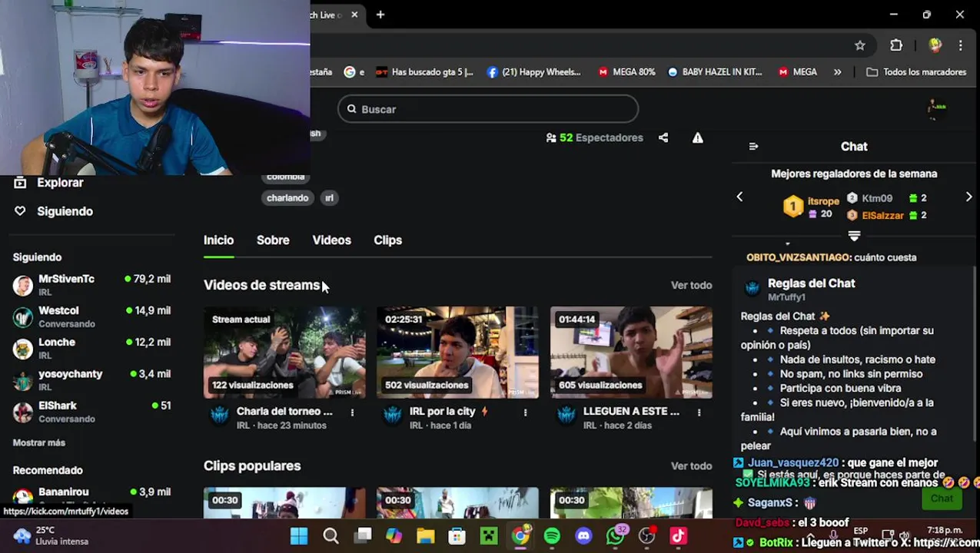Click Ver todo for Clips populares

tap(691, 465)
